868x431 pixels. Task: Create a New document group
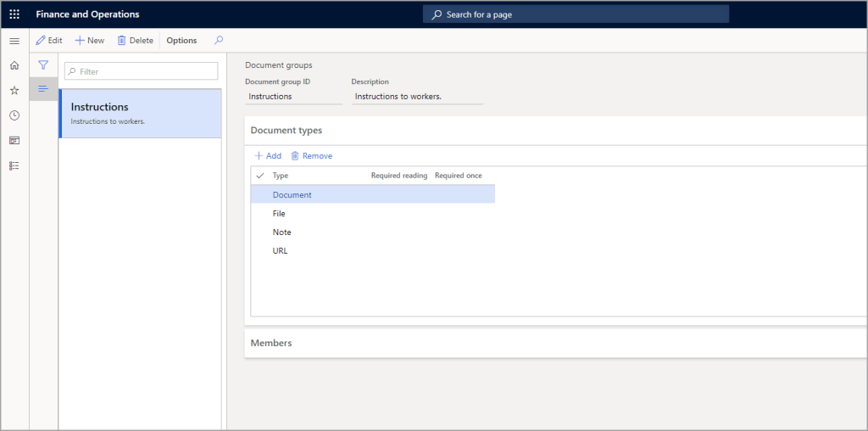[90, 40]
